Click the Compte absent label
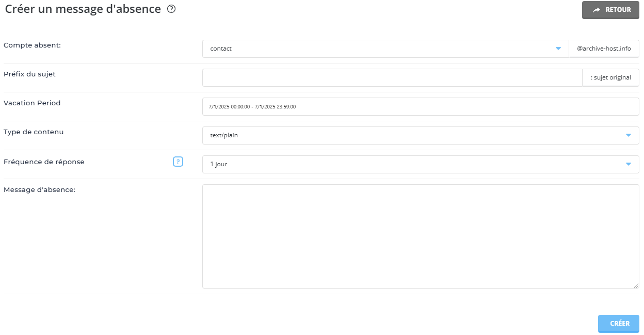This screenshot has width=644, height=335. (32, 45)
